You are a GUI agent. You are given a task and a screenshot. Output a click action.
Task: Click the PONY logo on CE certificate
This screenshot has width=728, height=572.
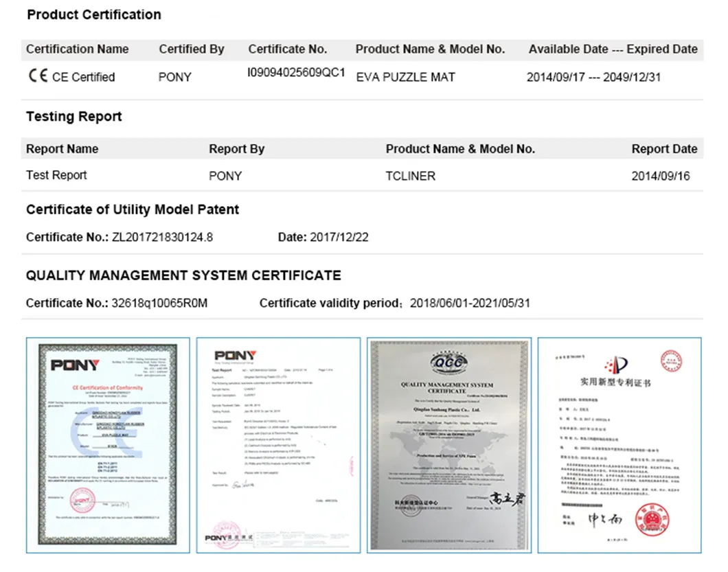[x=75, y=365]
